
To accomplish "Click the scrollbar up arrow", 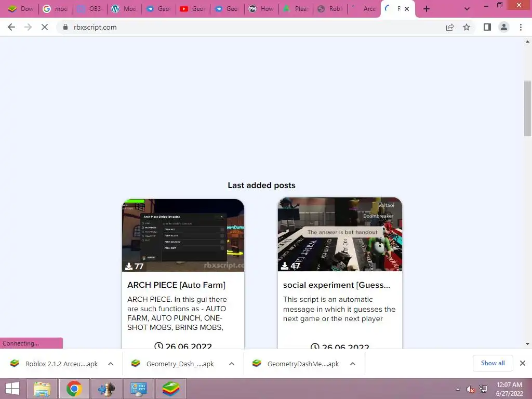I will [527, 42].
